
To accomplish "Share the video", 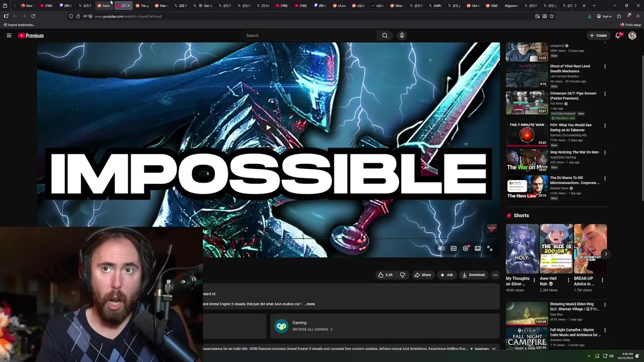I will click(423, 275).
